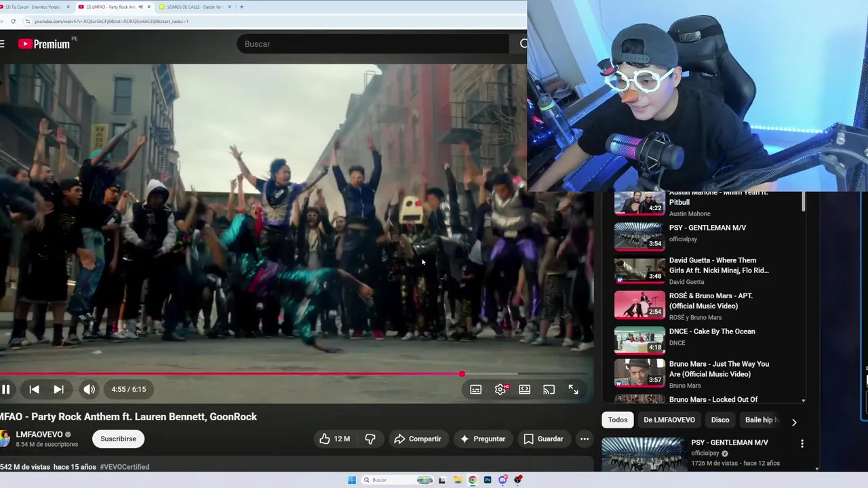Share the video via Compartir
868x488 pixels.
coord(418,439)
